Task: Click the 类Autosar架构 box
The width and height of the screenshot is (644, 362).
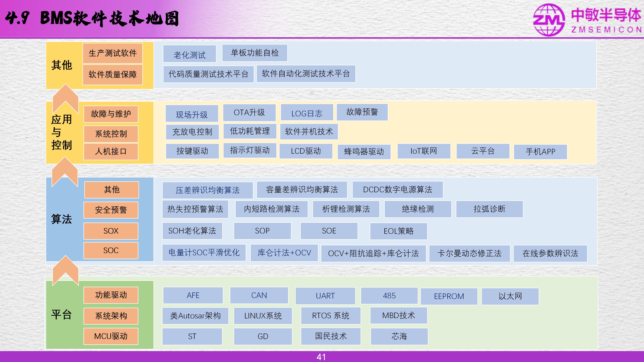Action: click(195, 316)
